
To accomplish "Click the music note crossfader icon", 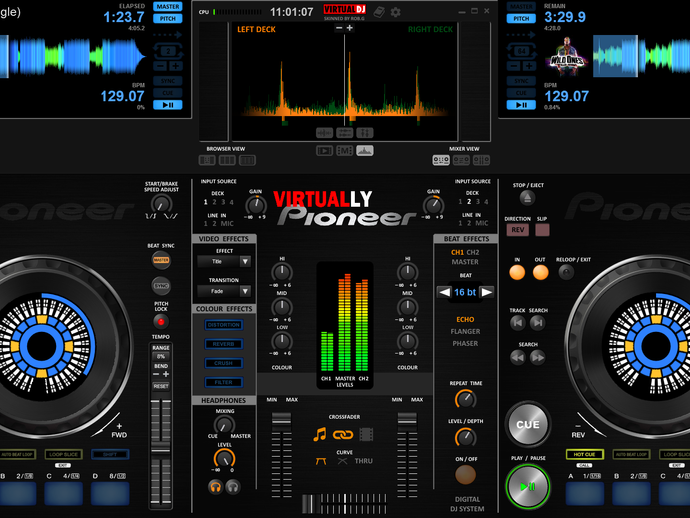I will tap(320, 434).
